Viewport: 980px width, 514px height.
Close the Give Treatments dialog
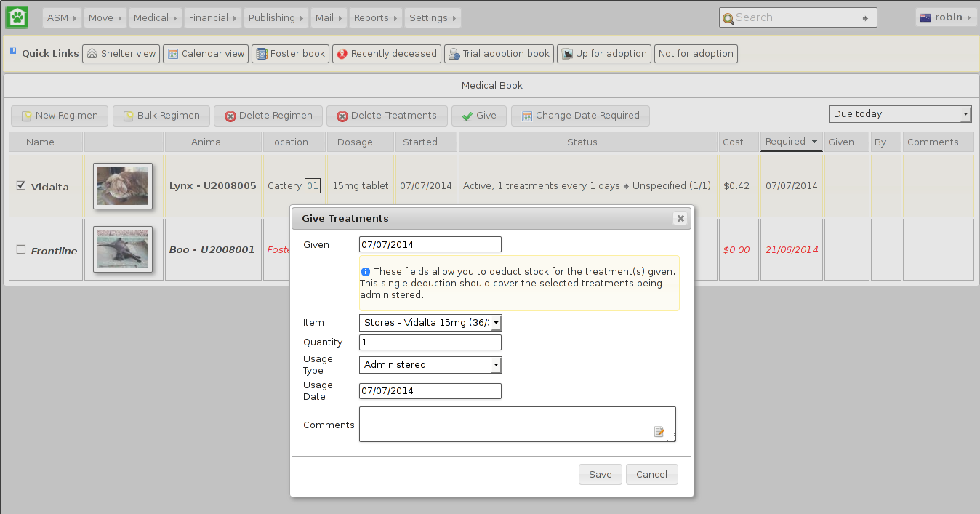click(680, 218)
